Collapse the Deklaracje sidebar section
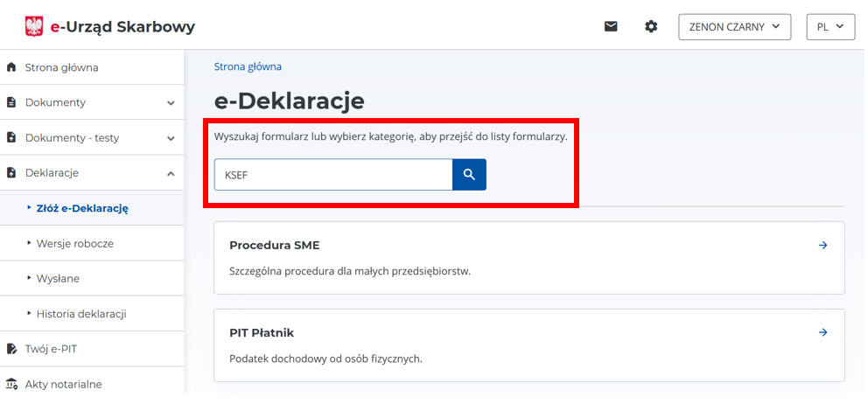This screenshot has height=404, width=868. [171, 173]
